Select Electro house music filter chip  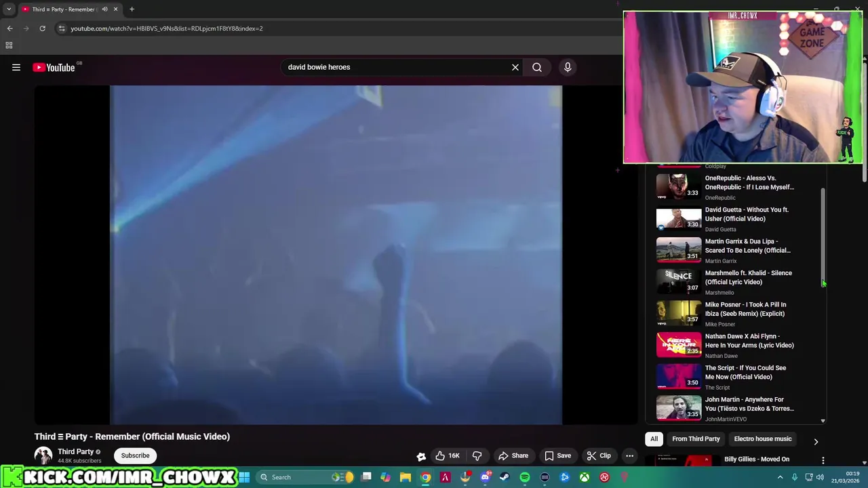coord(762,439)
